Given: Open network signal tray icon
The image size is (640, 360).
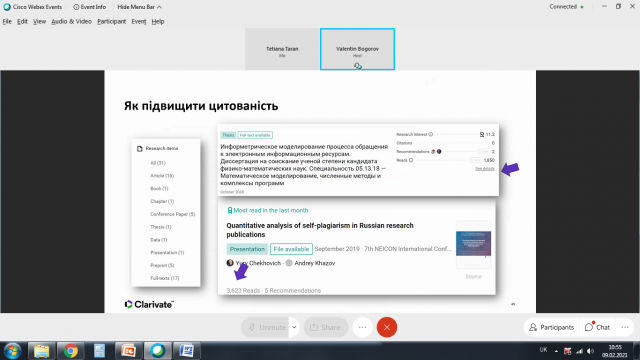Looking at the screenshot, I should click(579, 351).
